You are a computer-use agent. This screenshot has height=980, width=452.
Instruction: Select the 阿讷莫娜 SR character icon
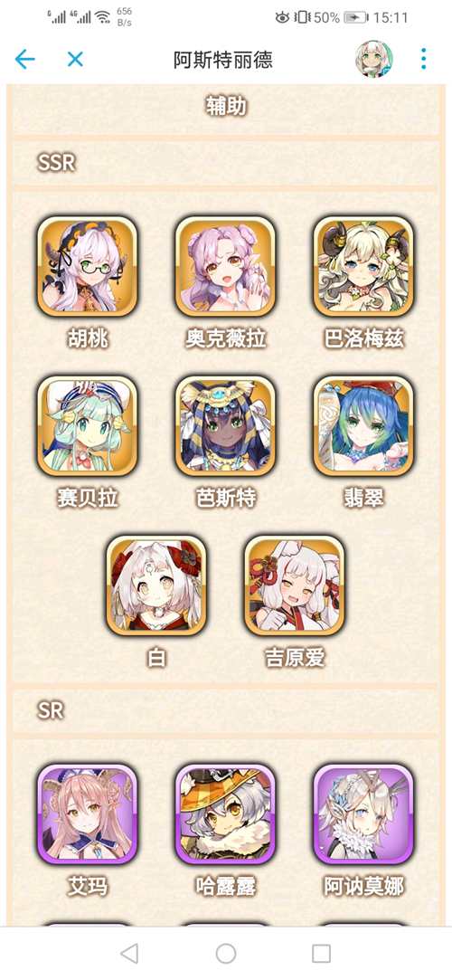click(x=363, y=813)
